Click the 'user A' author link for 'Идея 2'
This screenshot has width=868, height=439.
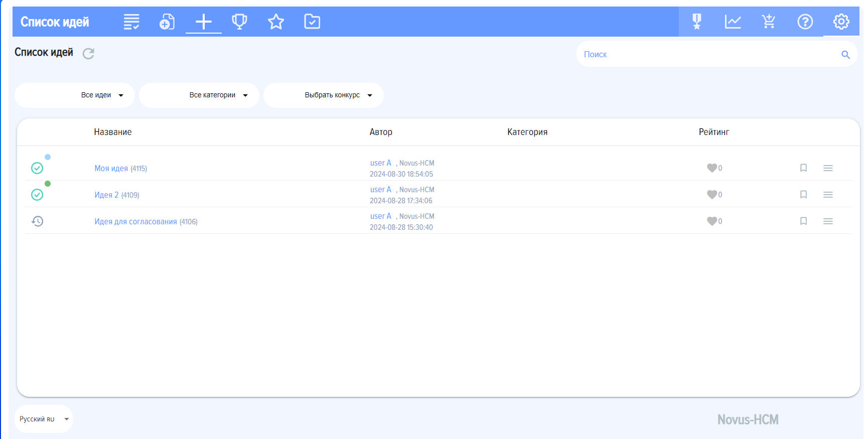(x=380, y=190)
